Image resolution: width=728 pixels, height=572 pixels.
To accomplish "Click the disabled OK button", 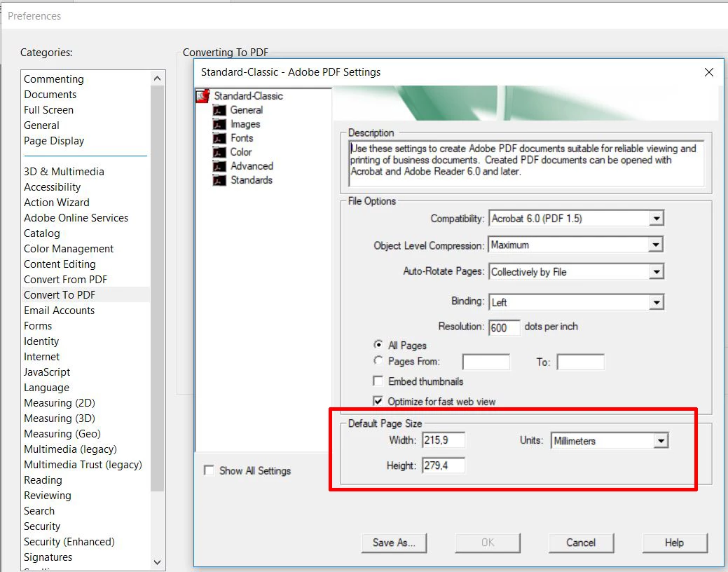I will pyautogui.click(x=488, y=543).
